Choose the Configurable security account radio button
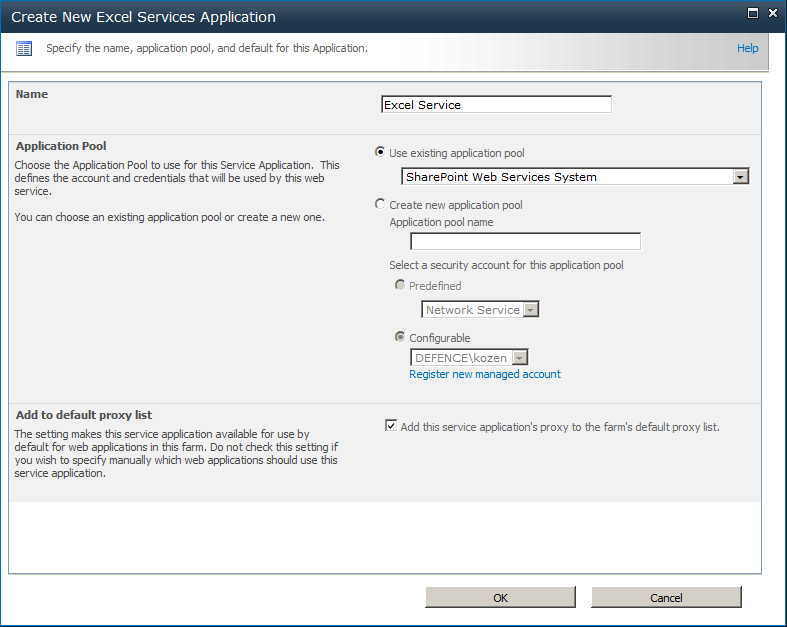 (x=400, y=337)
